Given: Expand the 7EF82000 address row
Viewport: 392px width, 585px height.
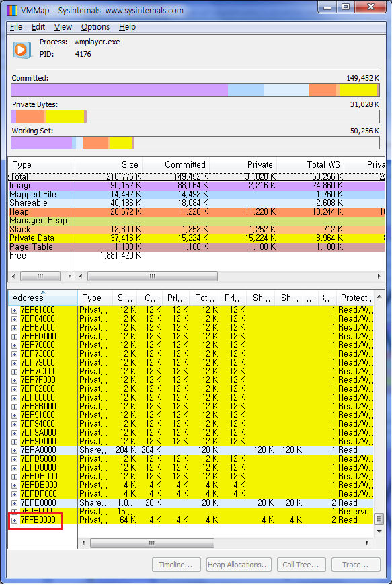Looking at the screenshot, I should click(14, 389).
